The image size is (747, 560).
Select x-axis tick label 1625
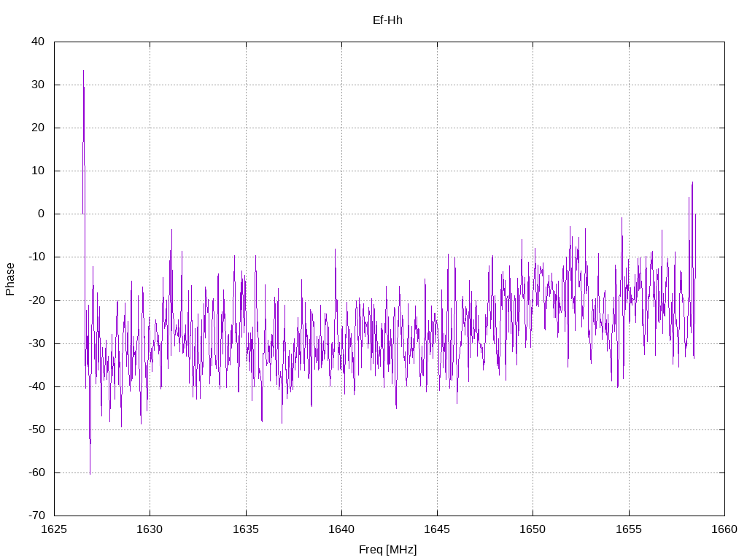[54, 529]
